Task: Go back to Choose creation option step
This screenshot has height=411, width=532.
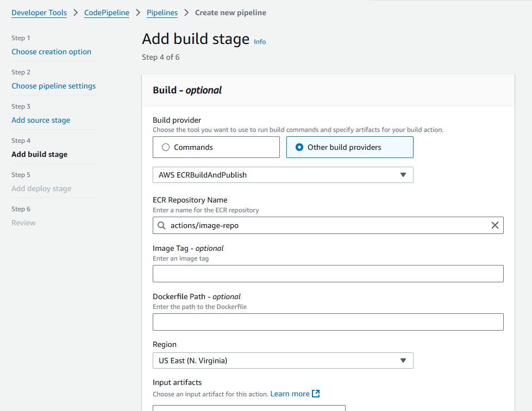Action: pyautogui.click(x=51, y=52)
